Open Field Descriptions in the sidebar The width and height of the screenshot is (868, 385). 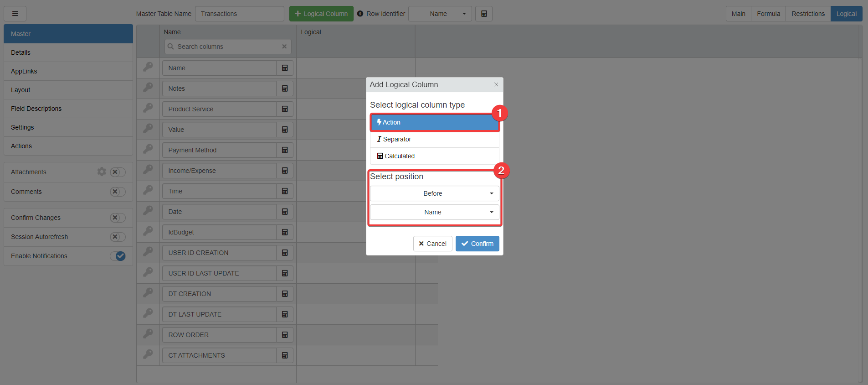(x=36, y=109)
